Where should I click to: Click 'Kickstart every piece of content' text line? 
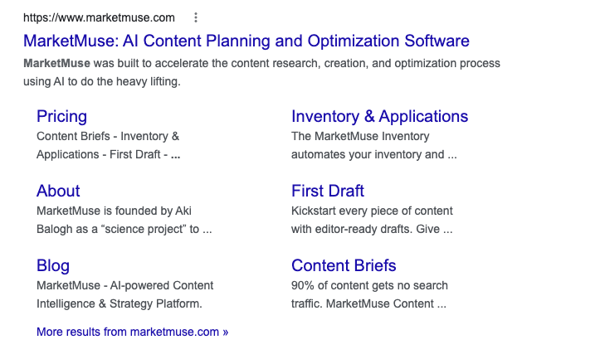click(372, 211)
